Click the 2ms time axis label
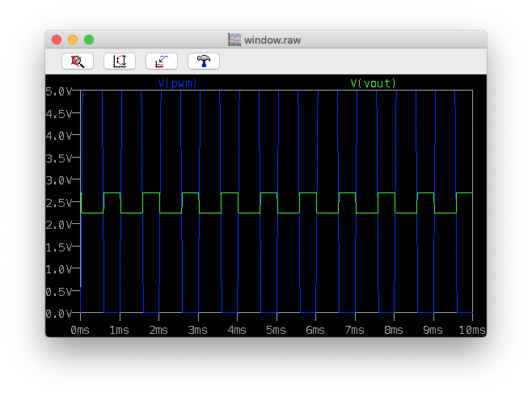Viewport: 532px width, 397px height. pyautogui.click(x=158, y=330)
